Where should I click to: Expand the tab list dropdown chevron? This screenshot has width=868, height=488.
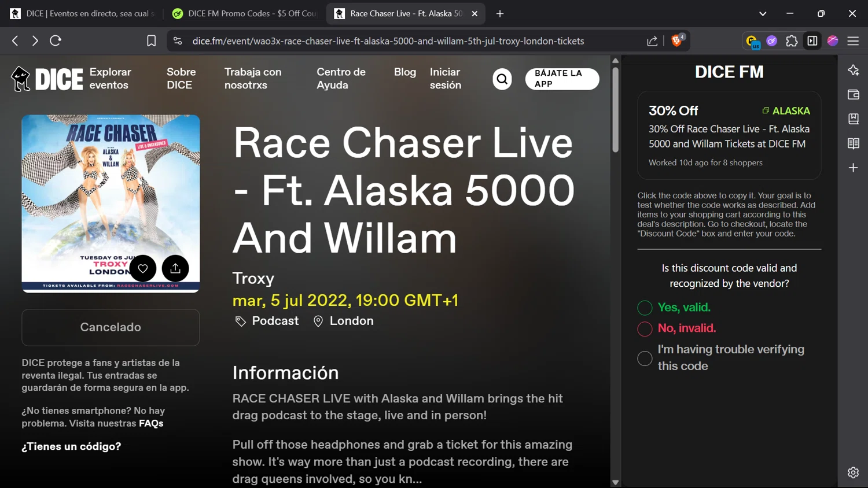(x=763, y=13)
